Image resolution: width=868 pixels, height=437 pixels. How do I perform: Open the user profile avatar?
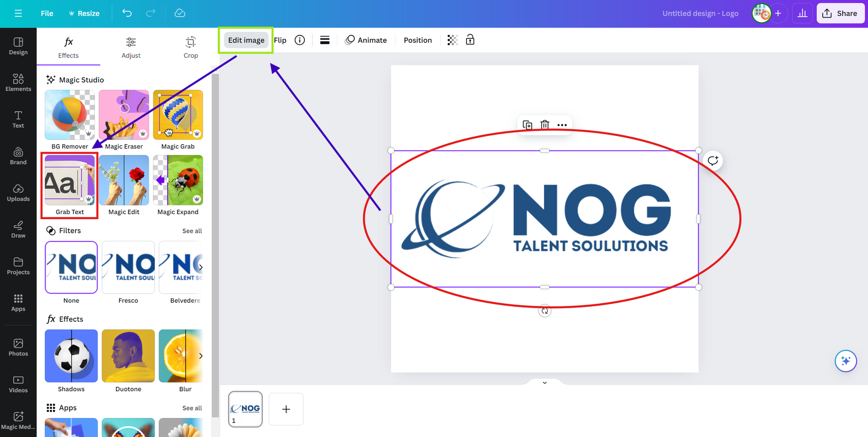pyautogui.click(x=761, y=13)
